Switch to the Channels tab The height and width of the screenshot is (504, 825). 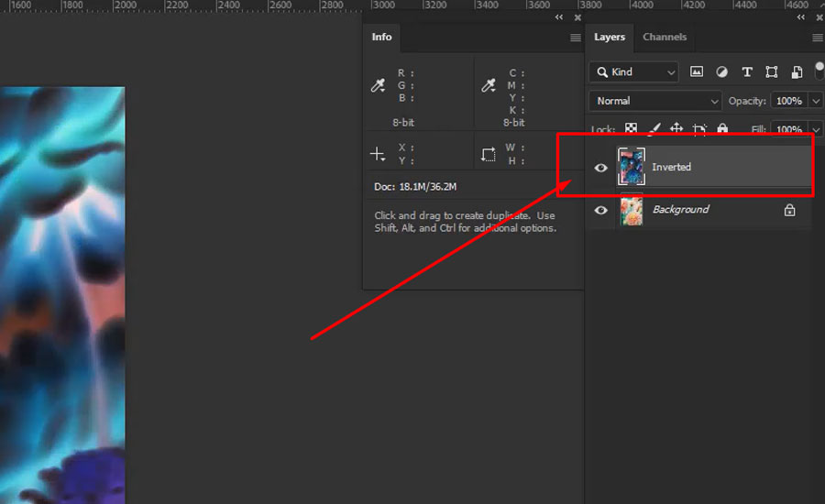click(665, 38)
